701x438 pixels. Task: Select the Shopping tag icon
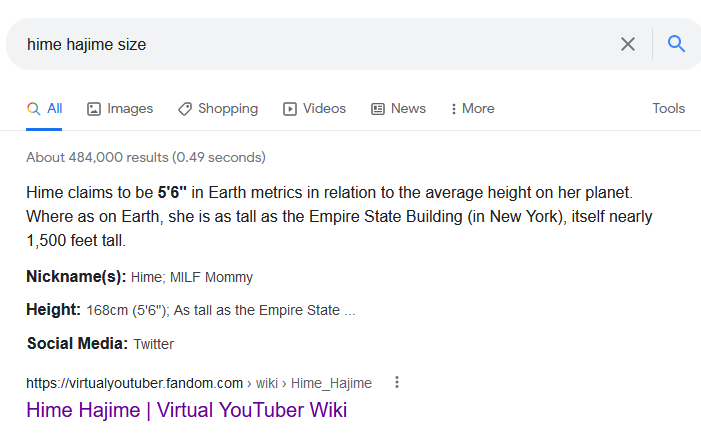[185, 109]
